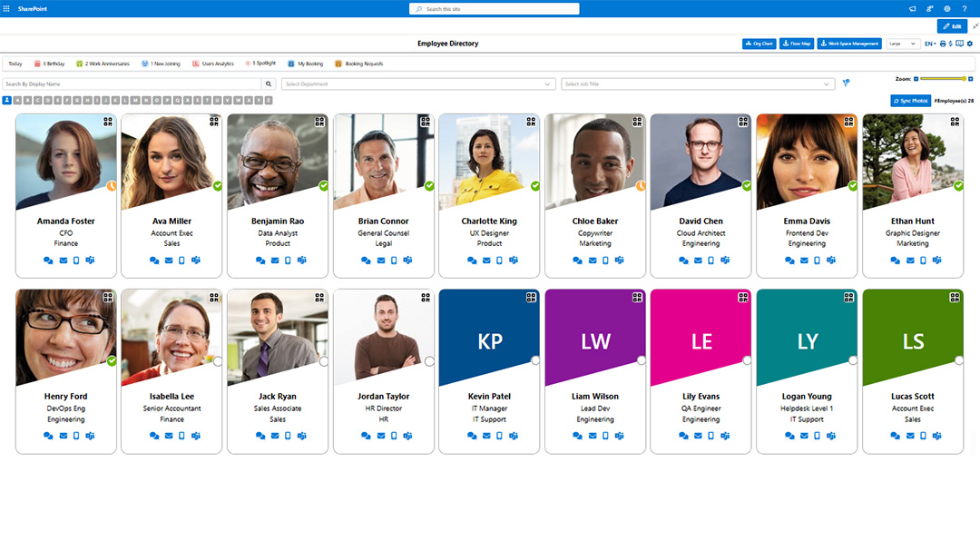
Task: Filter directory by letter B
Action: pyautogui.click(x=28, y=99)
